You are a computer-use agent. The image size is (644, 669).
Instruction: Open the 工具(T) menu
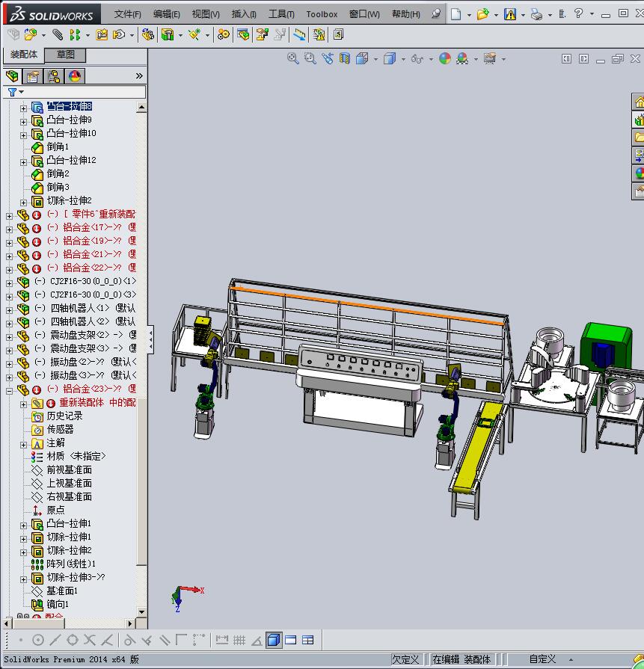point(281,14)
